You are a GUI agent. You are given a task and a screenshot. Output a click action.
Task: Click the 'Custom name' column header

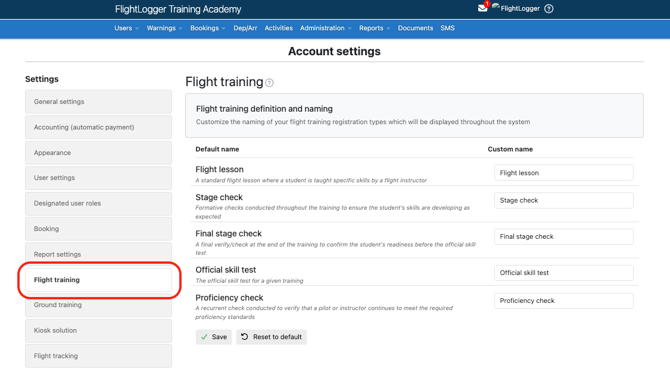pyautogui.click(x=510, y=149)
